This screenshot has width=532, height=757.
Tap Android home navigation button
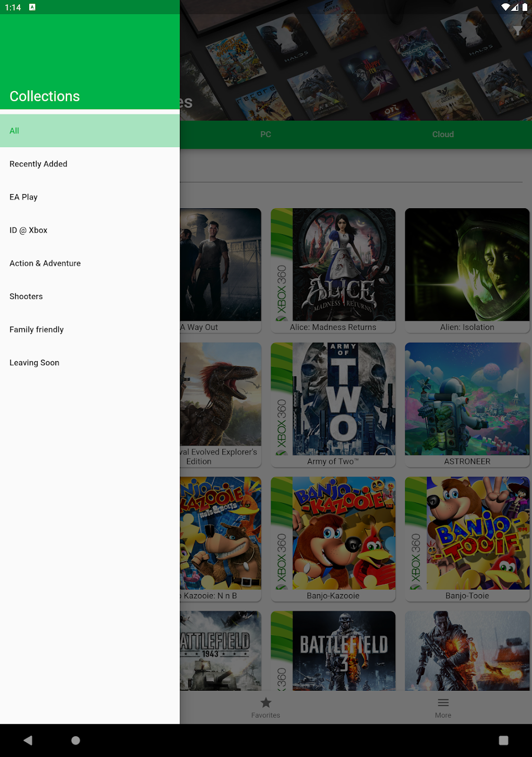[76, 740]
